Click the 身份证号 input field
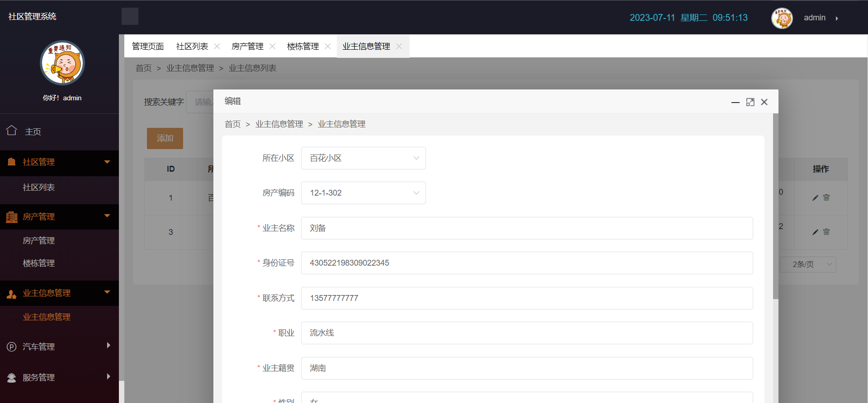The height and width of the screenshot is (403, 868). pos(527,263)
